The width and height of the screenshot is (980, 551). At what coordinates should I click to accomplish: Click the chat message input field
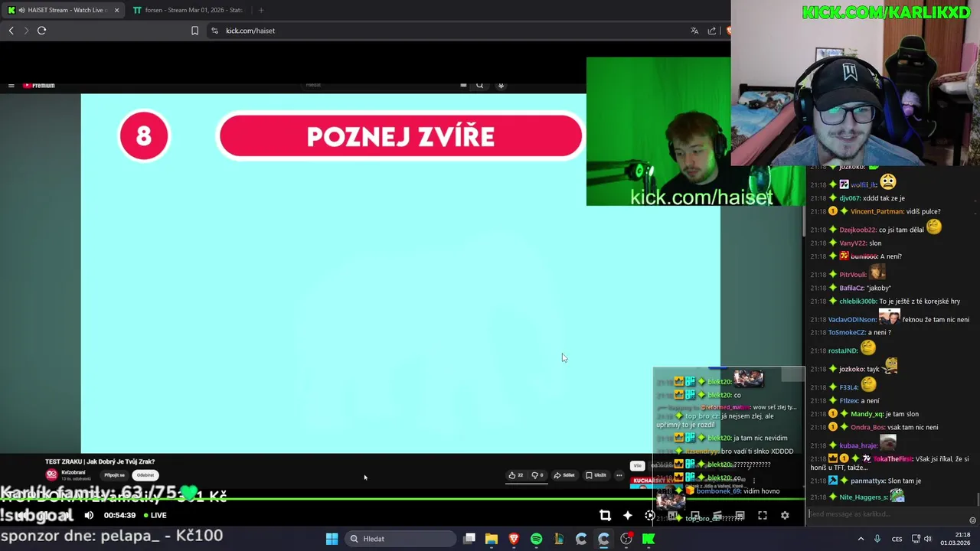click(887, 514)
